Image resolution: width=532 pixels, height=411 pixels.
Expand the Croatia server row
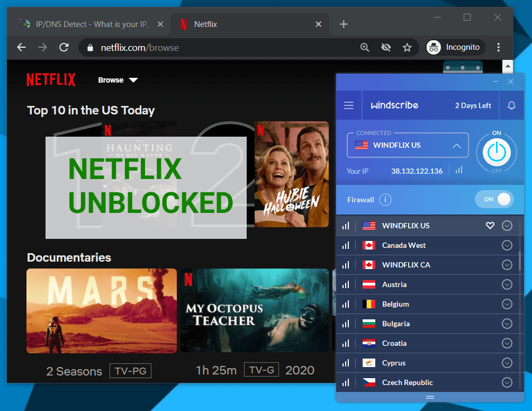tap(507, 343)
